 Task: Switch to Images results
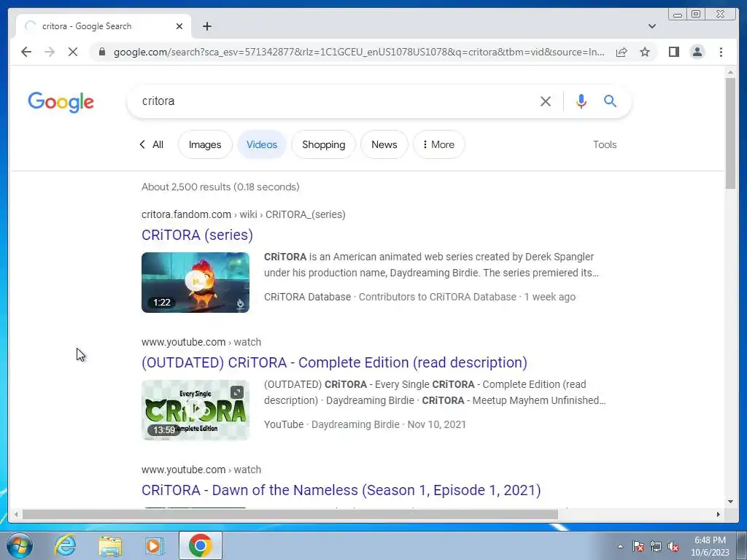pyautogui.click(x=205, y=144)
